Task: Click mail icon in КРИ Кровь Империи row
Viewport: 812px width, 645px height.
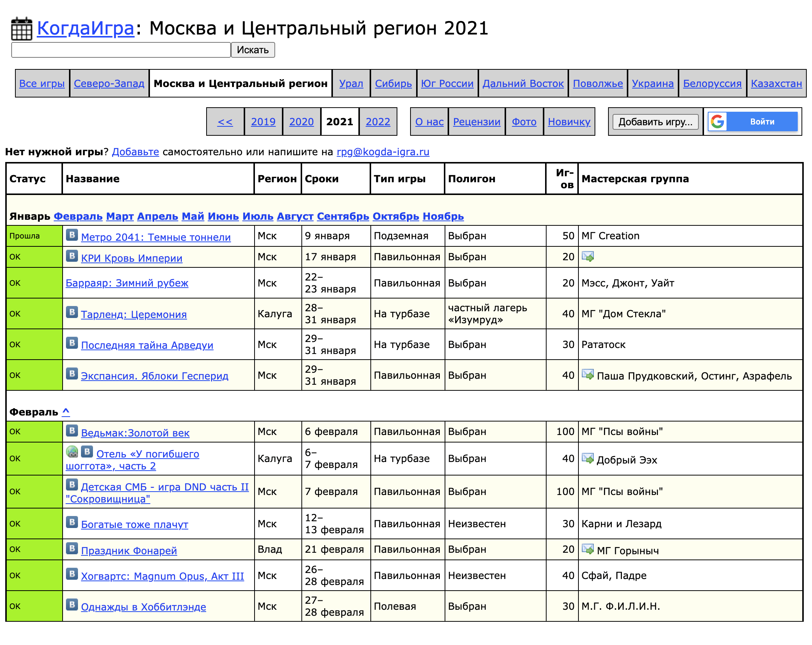Action: point(588,256)
